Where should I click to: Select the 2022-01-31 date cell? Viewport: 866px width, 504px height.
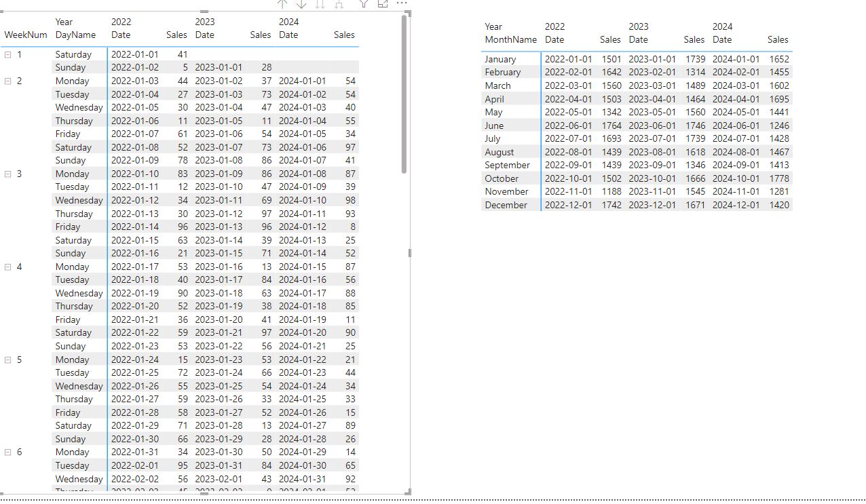[134, 452]
